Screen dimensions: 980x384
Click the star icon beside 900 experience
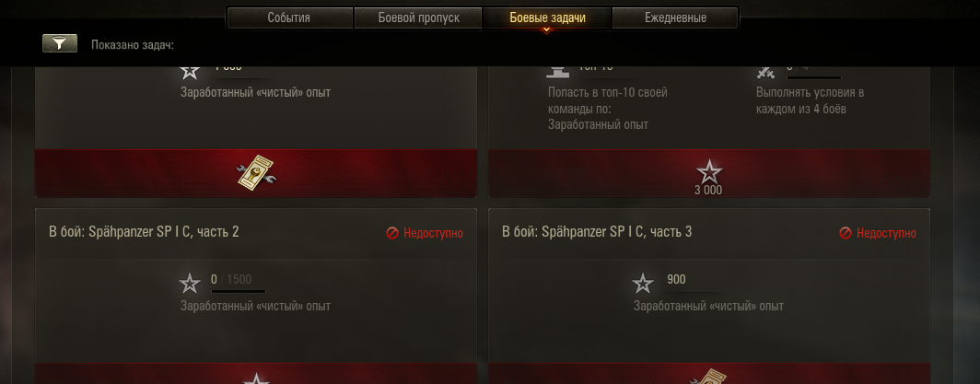(643, 284)
